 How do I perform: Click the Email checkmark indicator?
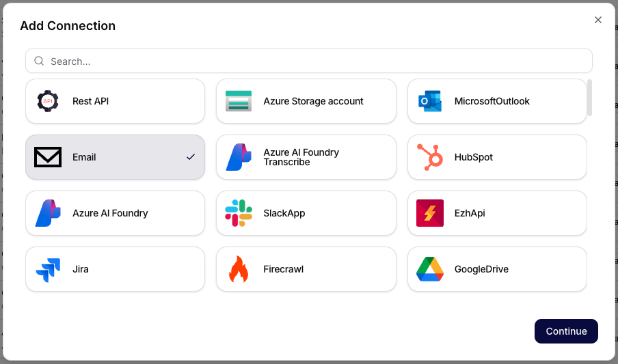pos(191,157)
